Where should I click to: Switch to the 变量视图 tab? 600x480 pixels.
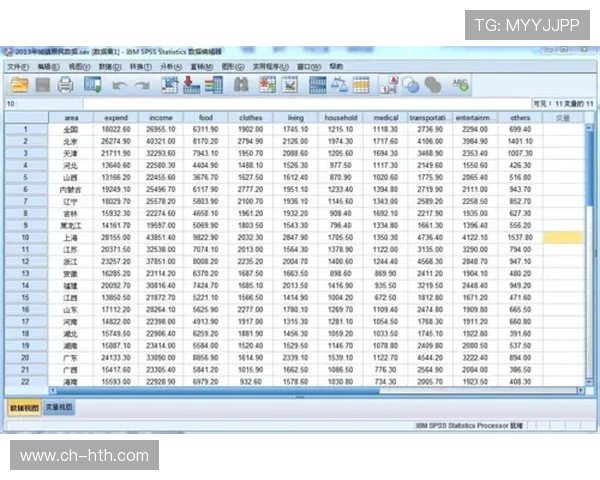(x=58, y=407)
